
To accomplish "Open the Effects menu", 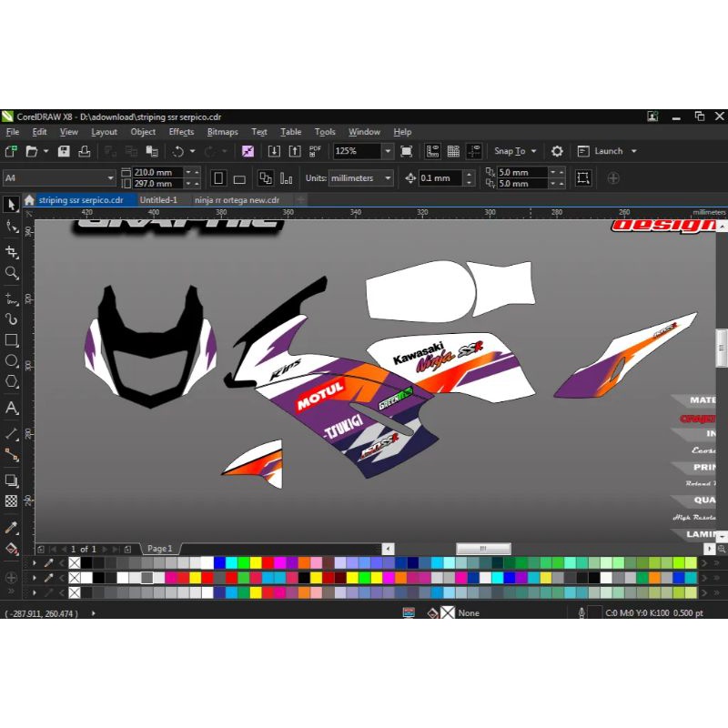I will click(181, 132).
